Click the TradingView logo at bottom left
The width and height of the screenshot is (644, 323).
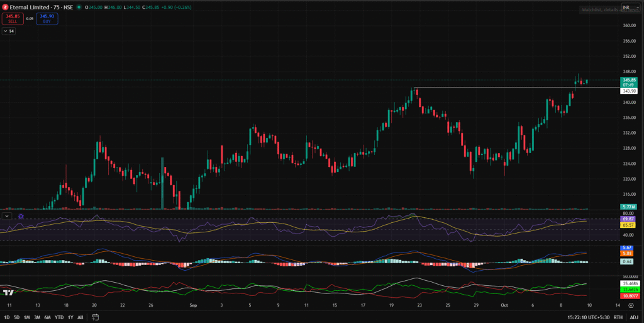(8, 293)
